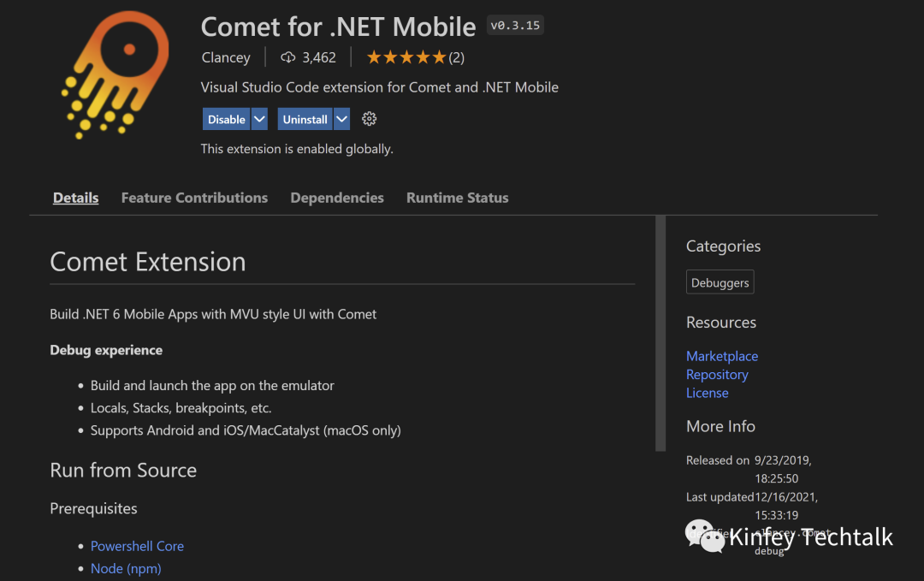Click the Resources heading
This screenshot has width=924, height=581.
(x=720, y=323)
